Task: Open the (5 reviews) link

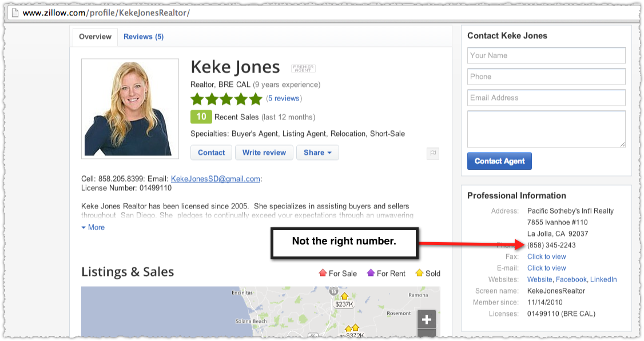Action: click(x=284, y=98)
